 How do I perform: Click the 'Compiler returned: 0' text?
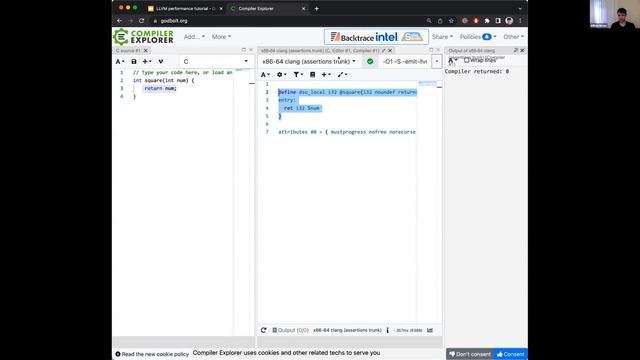click(477, 71)
